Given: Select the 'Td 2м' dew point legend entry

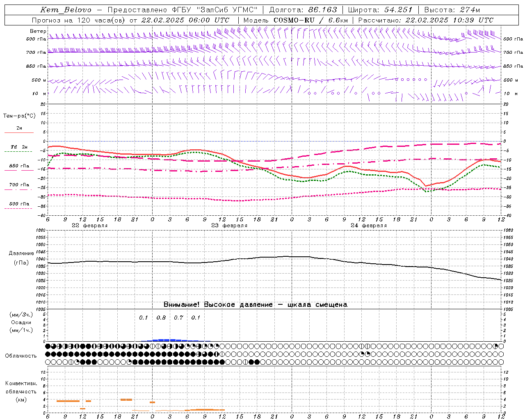Looking at the screenshot, I should point(19,147).
